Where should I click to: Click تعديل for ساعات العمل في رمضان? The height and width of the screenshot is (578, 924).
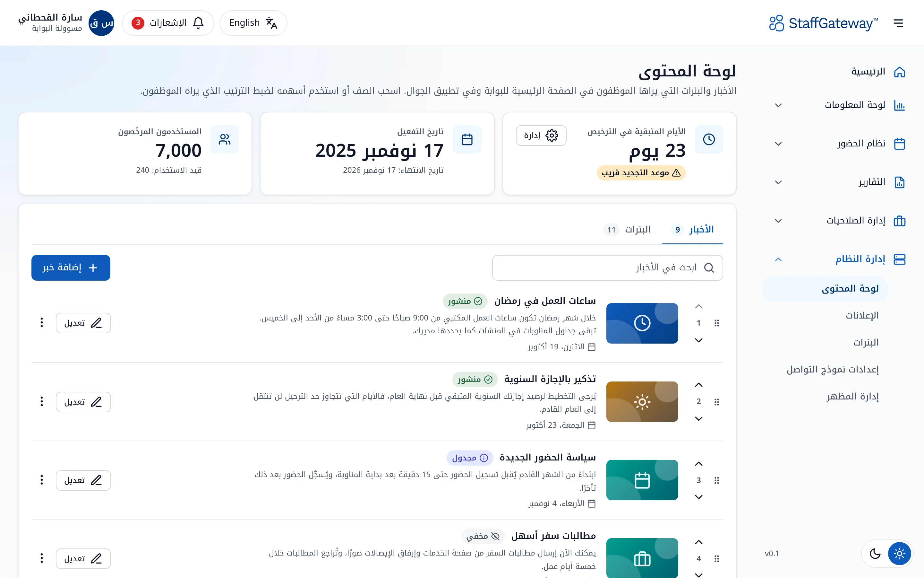point(83,323)
